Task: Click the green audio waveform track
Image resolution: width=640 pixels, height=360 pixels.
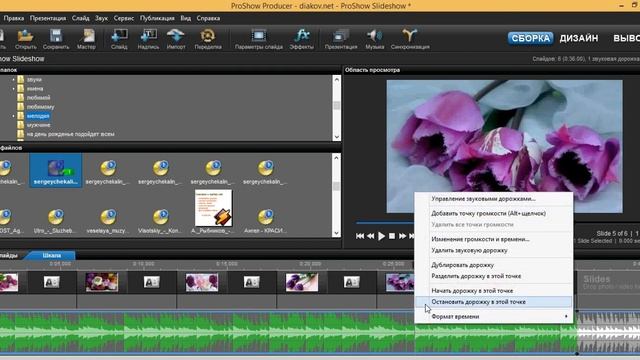Action: 288,332
